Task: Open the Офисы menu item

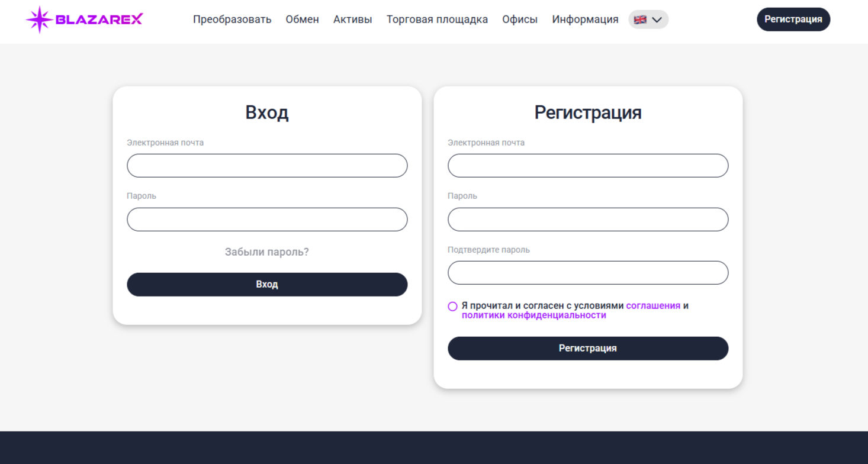Action: (x=520, y=20)
